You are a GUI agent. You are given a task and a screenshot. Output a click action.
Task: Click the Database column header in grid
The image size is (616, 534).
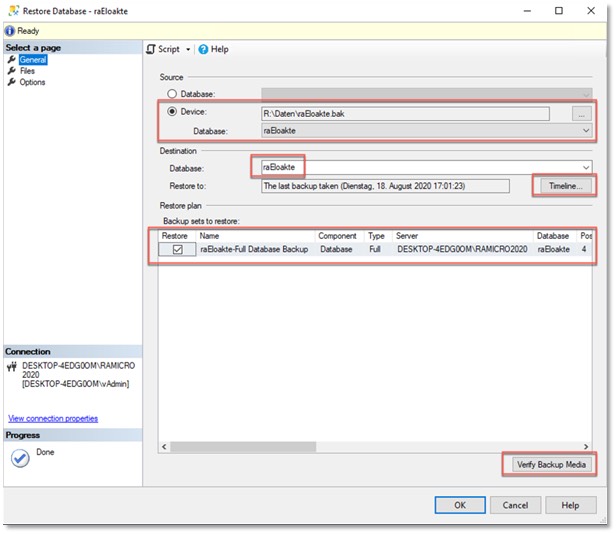point(555,236)
